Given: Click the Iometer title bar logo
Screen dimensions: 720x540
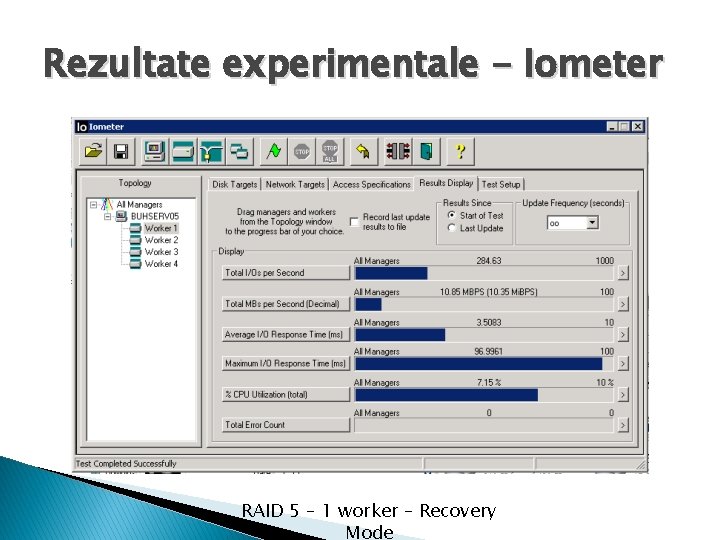Looking at the screenshot, I should [x=82, y=127].
